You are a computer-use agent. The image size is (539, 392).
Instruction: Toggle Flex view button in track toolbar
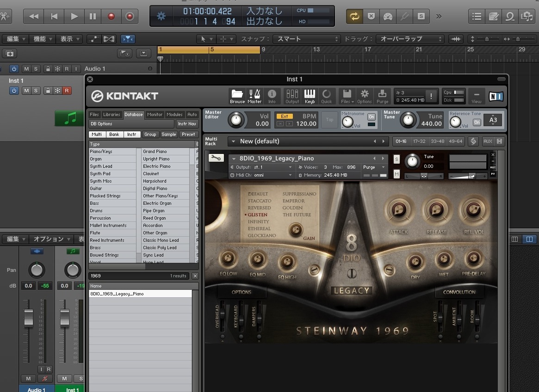click(x=109, y=39)
